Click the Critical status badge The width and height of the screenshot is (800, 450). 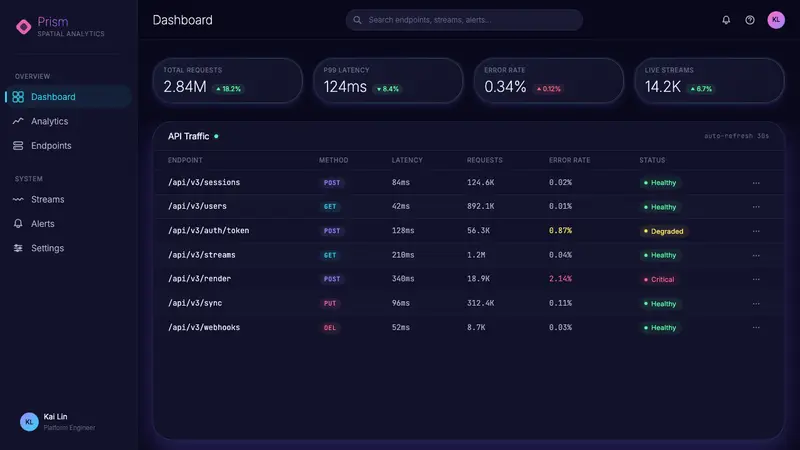click(x=659, y=280)
